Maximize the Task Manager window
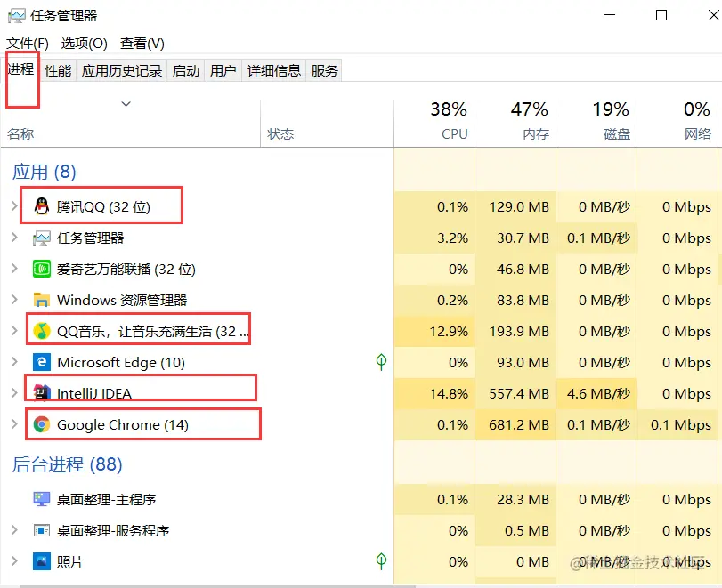The width and height of the screenshot is (722, 588). click(661, 16)
